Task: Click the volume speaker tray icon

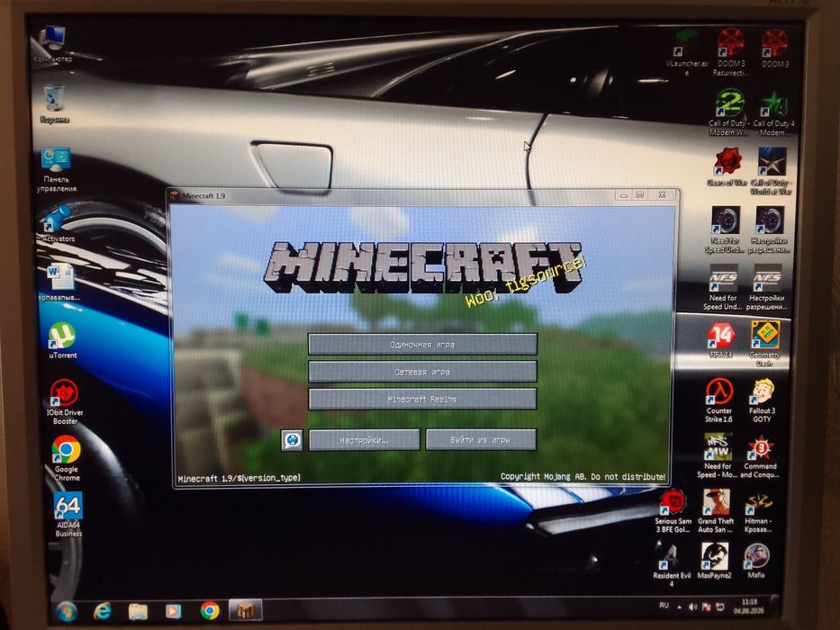Action: pyautogui.click(x=692, y=607)
